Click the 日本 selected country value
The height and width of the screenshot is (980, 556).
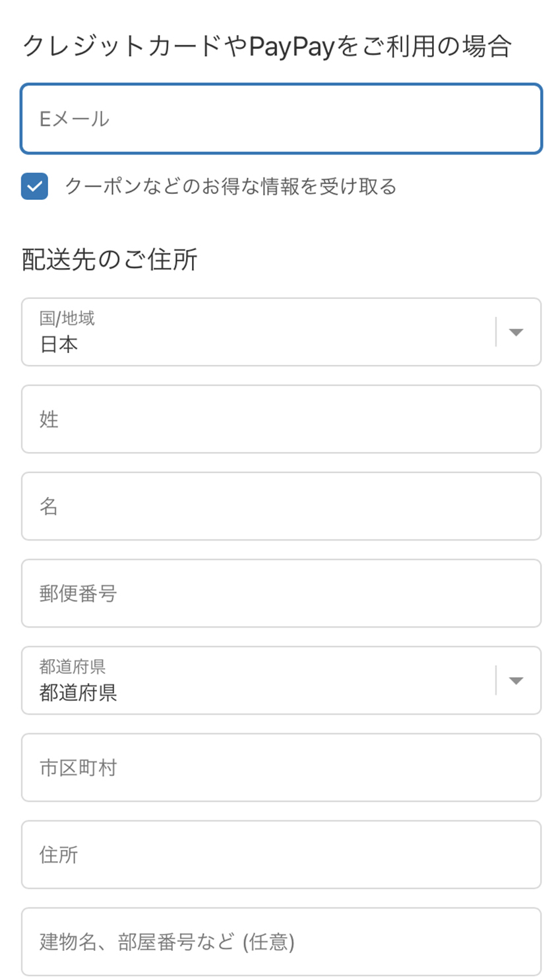pyautogui.click(x=59, y=344)
